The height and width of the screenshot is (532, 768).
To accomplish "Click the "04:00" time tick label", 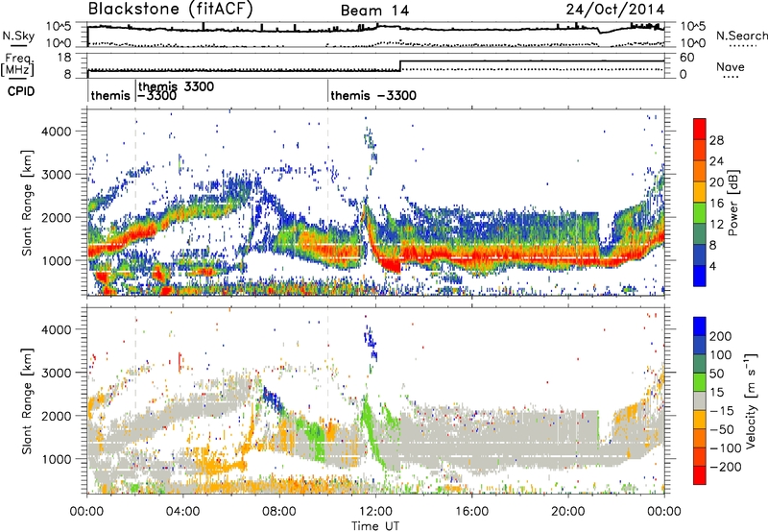I will tap(182, 512).
